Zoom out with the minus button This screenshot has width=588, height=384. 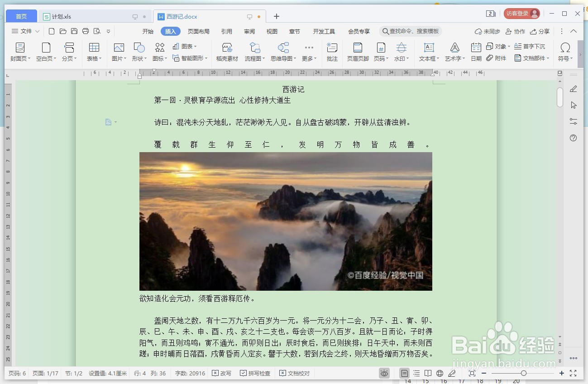[484, 373]
